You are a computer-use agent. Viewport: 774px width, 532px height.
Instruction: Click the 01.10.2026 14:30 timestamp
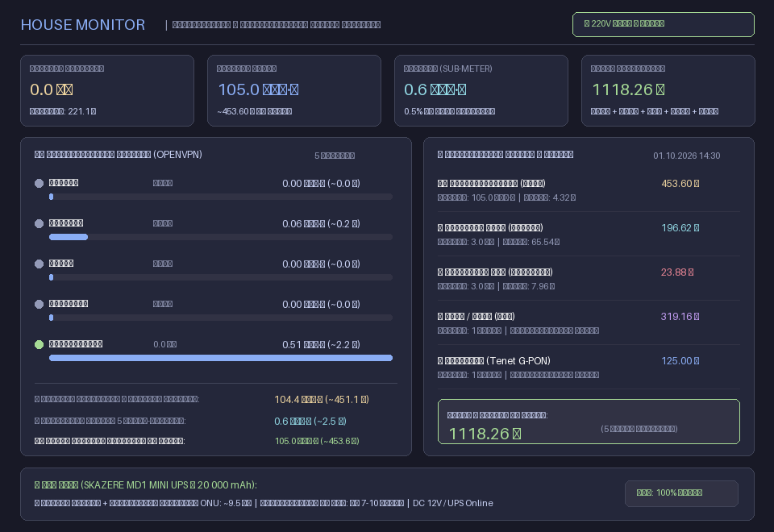click(x=687, y=156)
